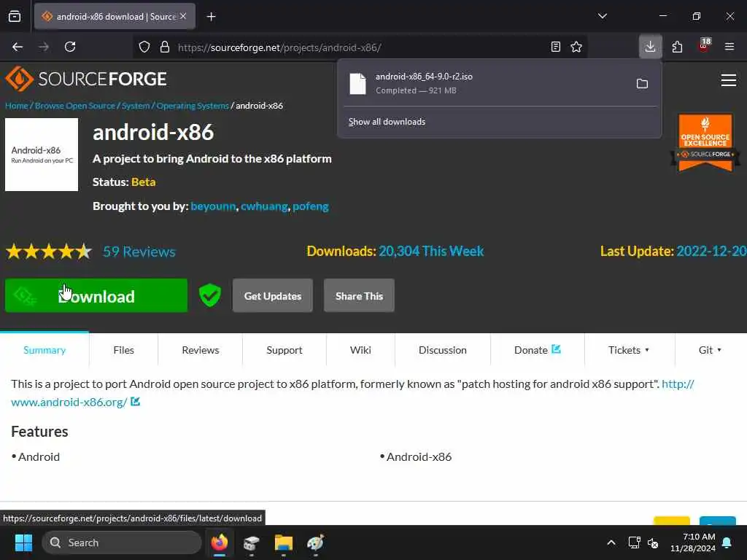
Task: Open the extensions puzzle icon
Action: (677, 47)
